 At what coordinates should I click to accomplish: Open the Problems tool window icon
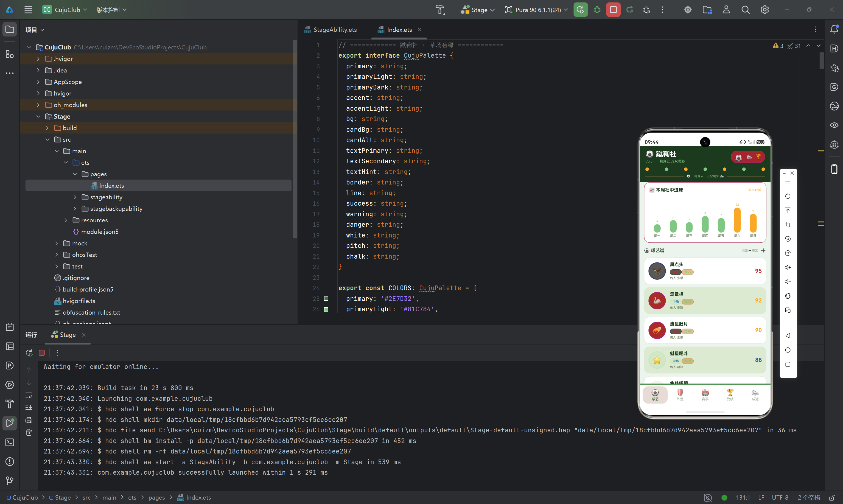tap(10, 462)
